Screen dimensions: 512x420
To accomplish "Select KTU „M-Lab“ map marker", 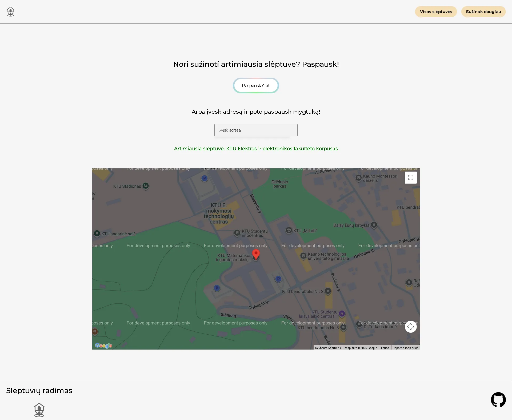I will pyautogui.click(x=289, y=231).
